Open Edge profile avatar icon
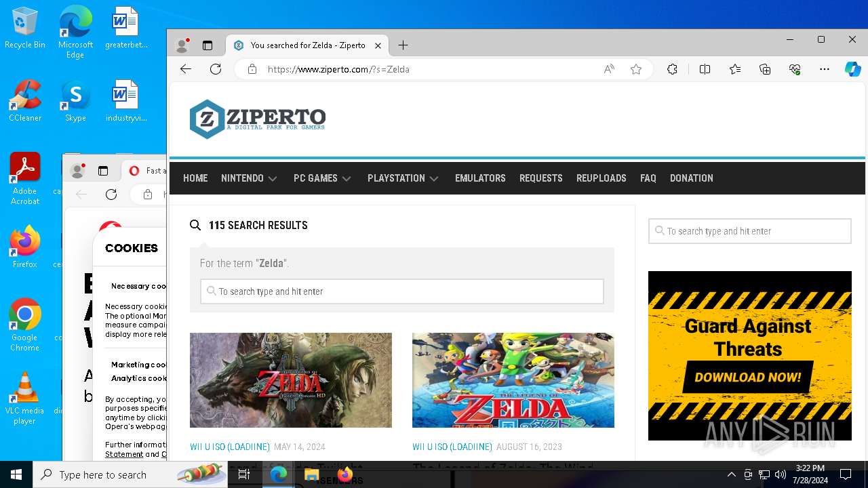 [x=182, y=45]
